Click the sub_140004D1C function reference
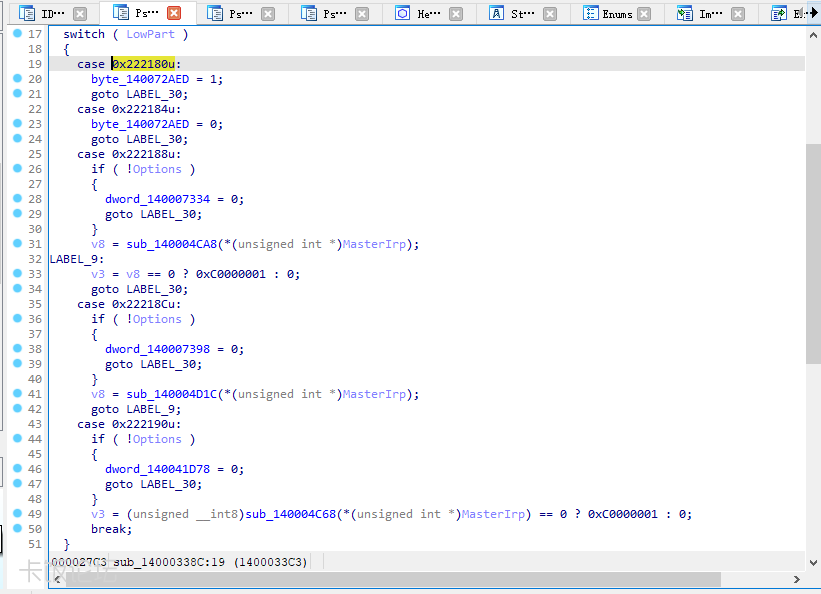 [172, 394]
